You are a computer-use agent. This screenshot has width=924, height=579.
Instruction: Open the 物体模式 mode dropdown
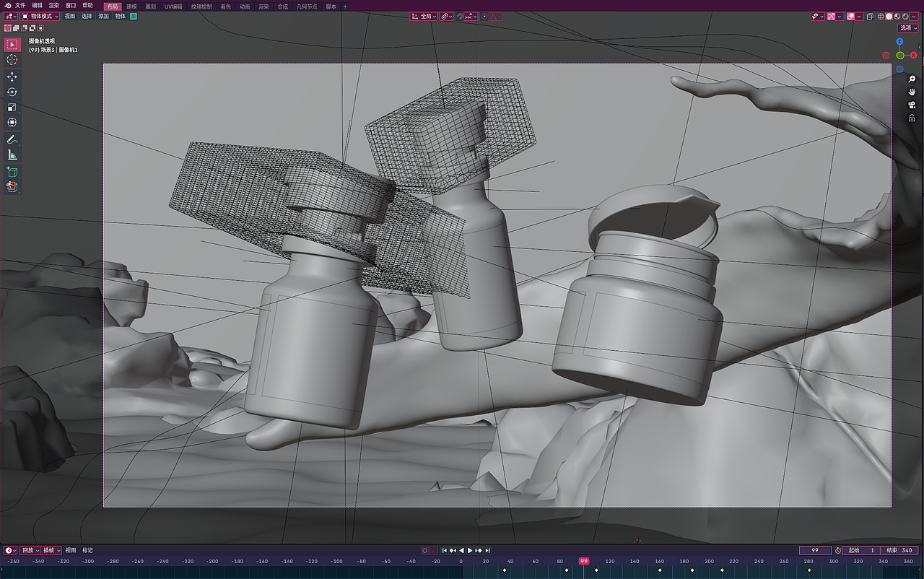coord(40,16)
